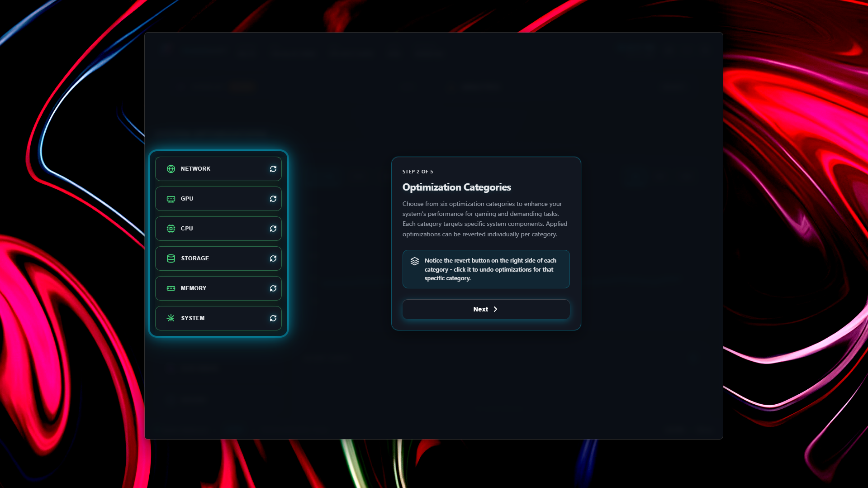Click the display icon beside GPU
The height and width of the screenshot is (488, 868).
click(171, 198)
